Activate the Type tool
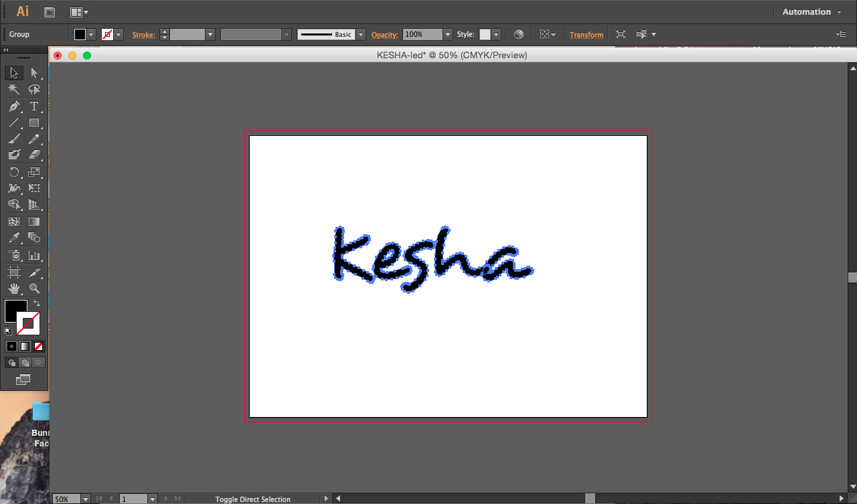The height and width of the screenshot is (504, 857). coord(34,106)
